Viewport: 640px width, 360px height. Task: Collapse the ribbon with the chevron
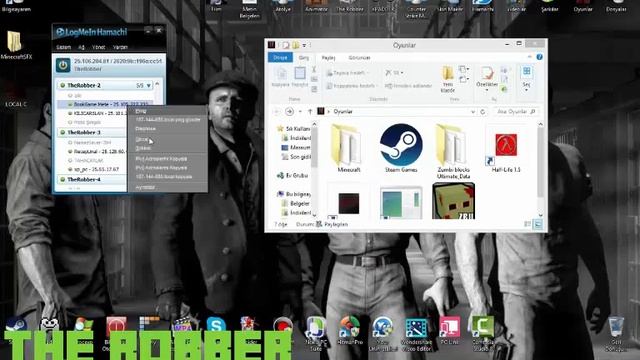[529, 57]
